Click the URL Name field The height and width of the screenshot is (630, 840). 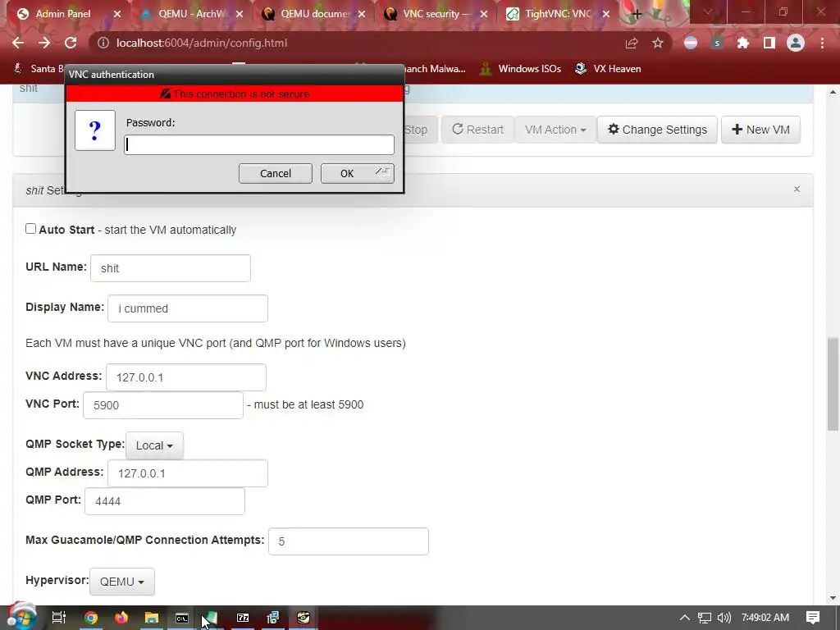point(171,268)
